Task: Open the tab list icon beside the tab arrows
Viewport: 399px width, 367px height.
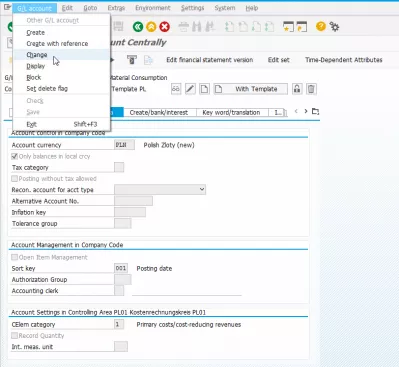Action: pos(315,111)
